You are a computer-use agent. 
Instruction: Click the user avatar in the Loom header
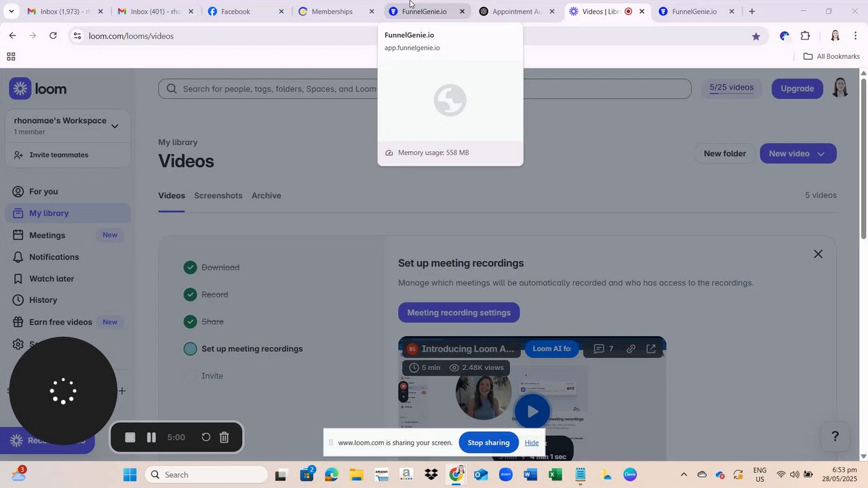click(840, 87)
